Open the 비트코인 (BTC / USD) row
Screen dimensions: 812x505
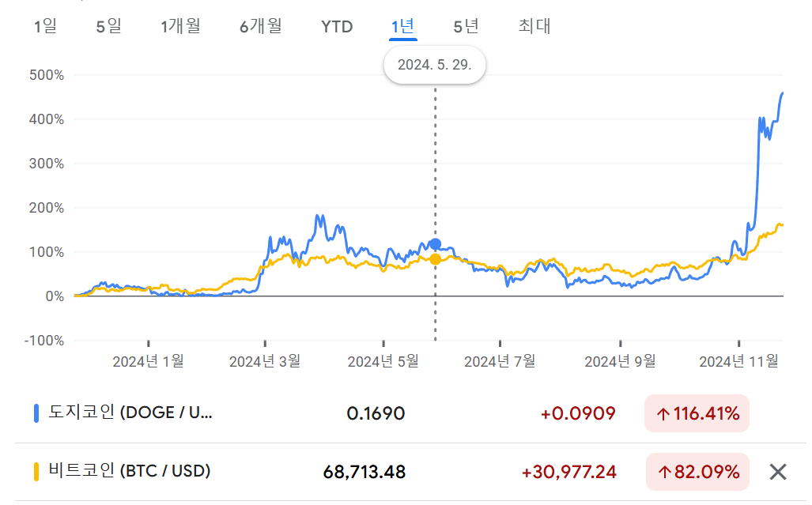tap(410, 472)
